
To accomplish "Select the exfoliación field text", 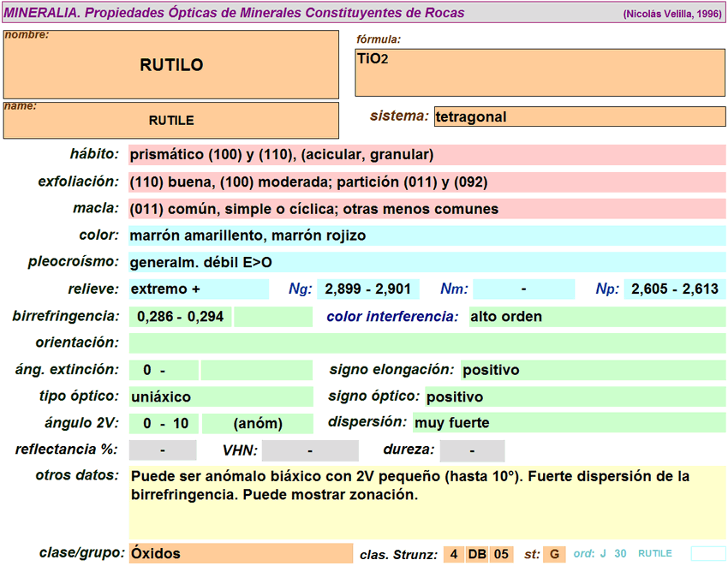I will coord(427,182).
